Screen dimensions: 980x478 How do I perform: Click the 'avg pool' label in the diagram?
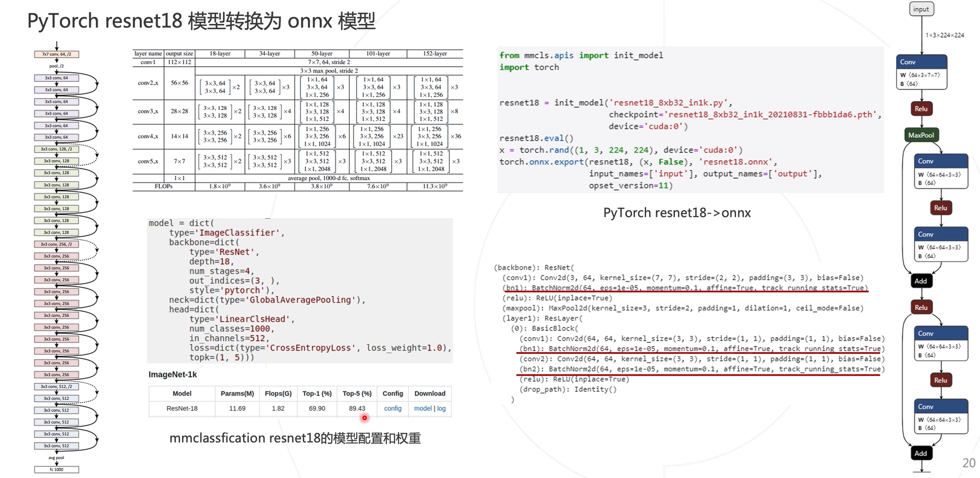coord(56,458)
